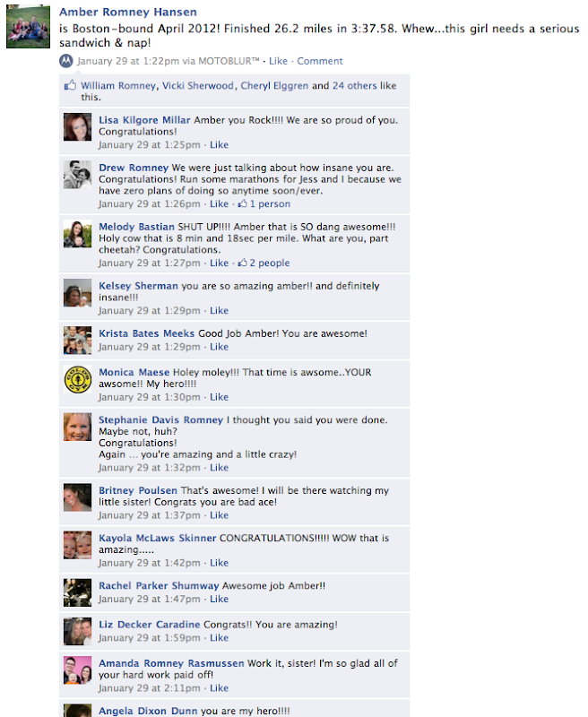Like Amber's main Boston-bound post

pos(278,61)
